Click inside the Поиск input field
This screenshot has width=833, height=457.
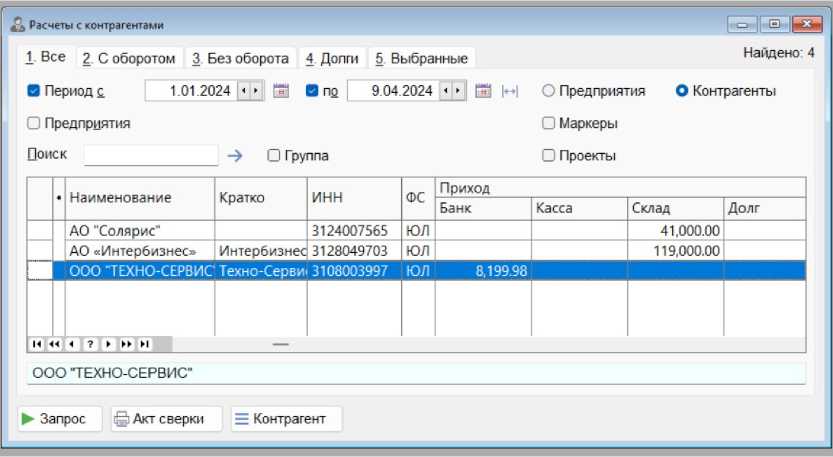click(150, 155)
